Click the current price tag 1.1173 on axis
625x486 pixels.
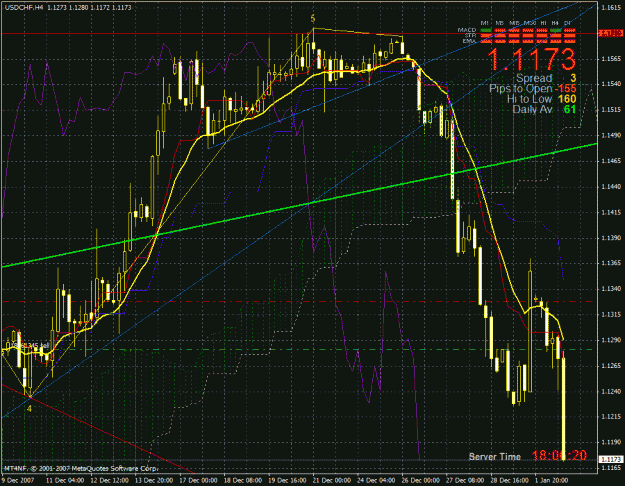coord(610,460)
